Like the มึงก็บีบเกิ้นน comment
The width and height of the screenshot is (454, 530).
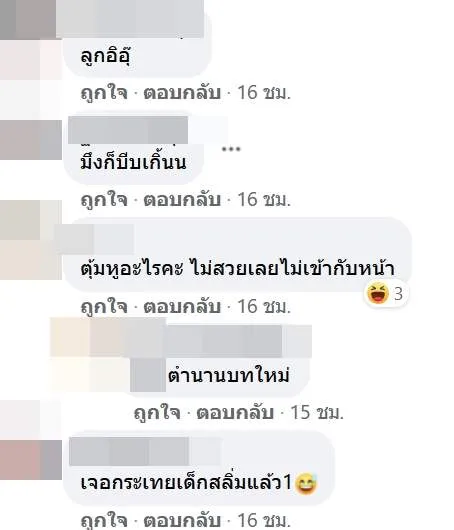pyautogui.click(x=104, y=199)
